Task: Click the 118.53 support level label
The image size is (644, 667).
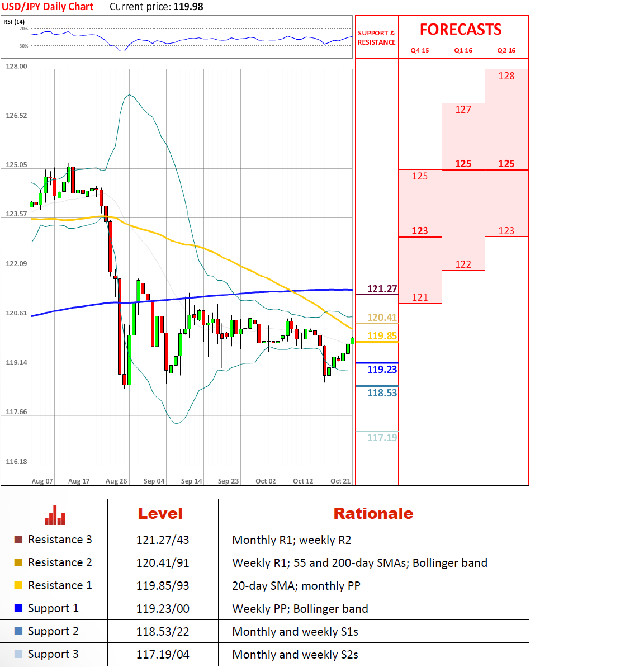Action: (382, 393)
